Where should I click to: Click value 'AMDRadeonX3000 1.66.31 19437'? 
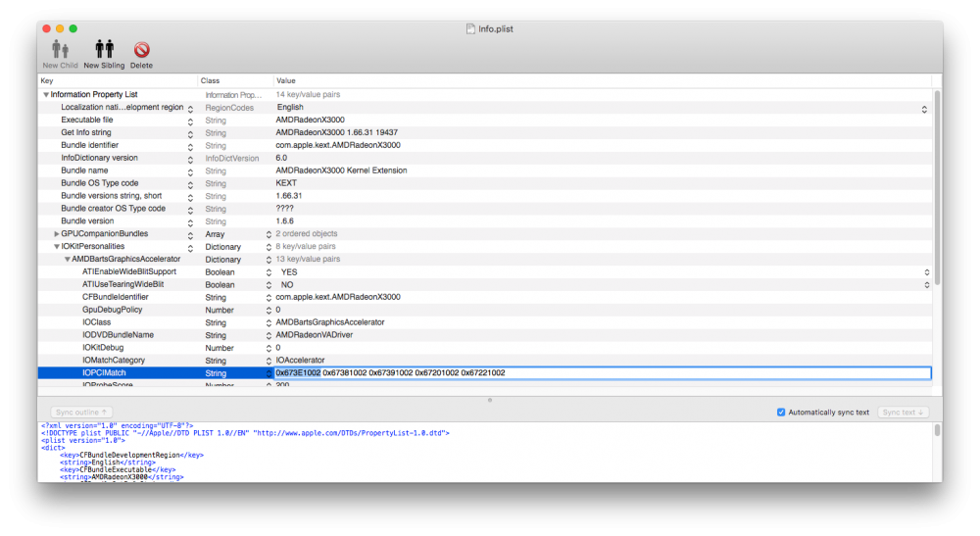coord(336,133)
